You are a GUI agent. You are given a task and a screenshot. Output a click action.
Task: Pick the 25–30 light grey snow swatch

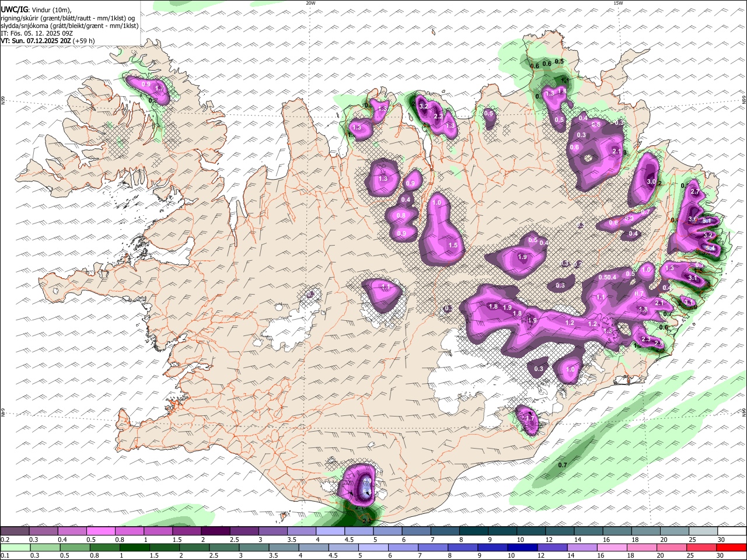point(703,531)
